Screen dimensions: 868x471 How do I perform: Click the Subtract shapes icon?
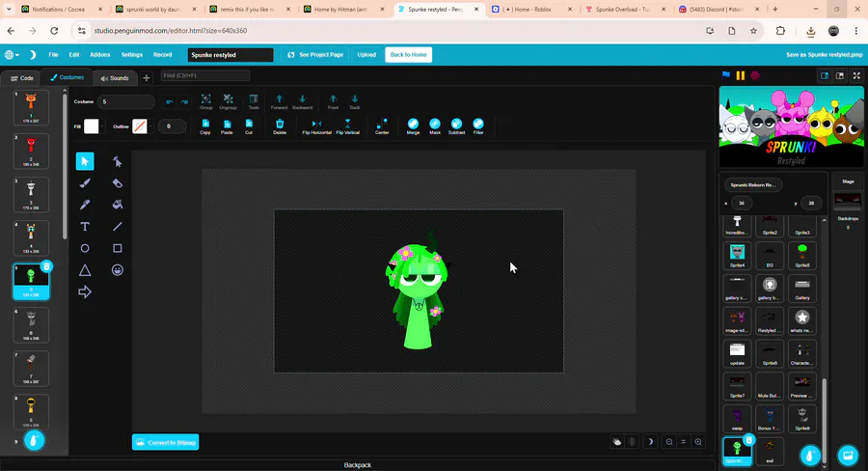(457, 126)
